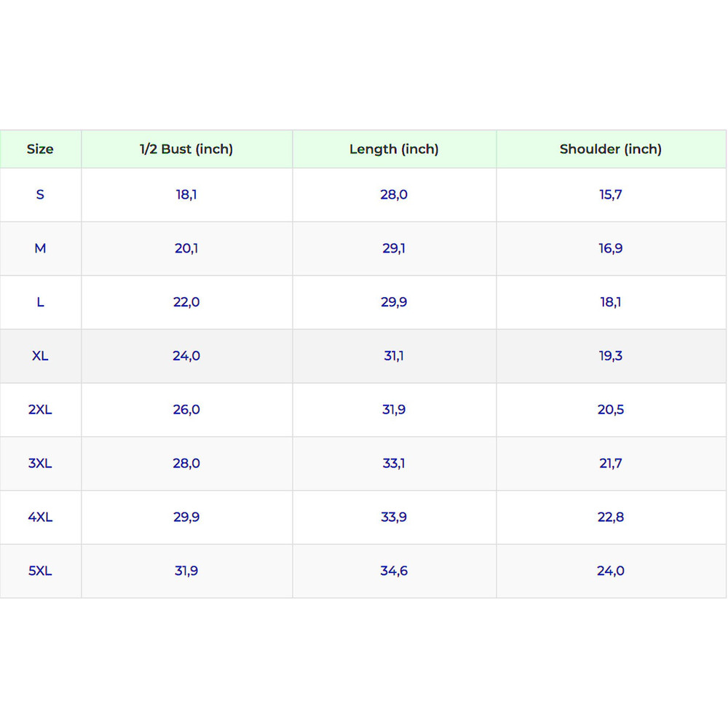Screen dimensions: 728x728
Task: Select shoulder value 21,7 for size 3XL
Action: point(610,463)
